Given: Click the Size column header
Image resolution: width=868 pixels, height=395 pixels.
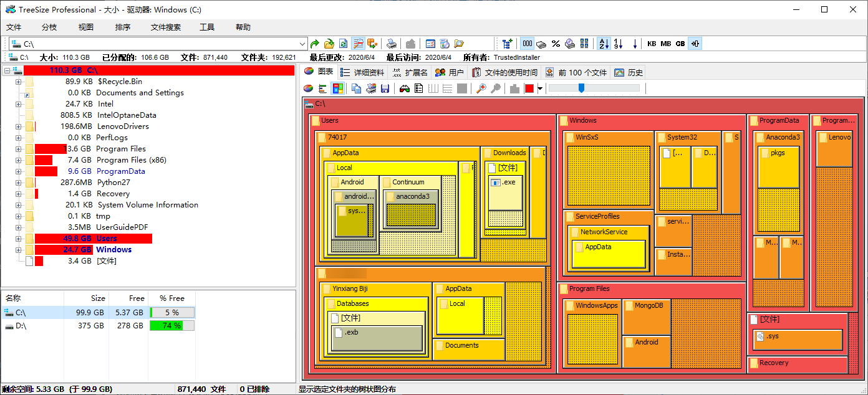Looking at the screenshot, I should (86, 298).
